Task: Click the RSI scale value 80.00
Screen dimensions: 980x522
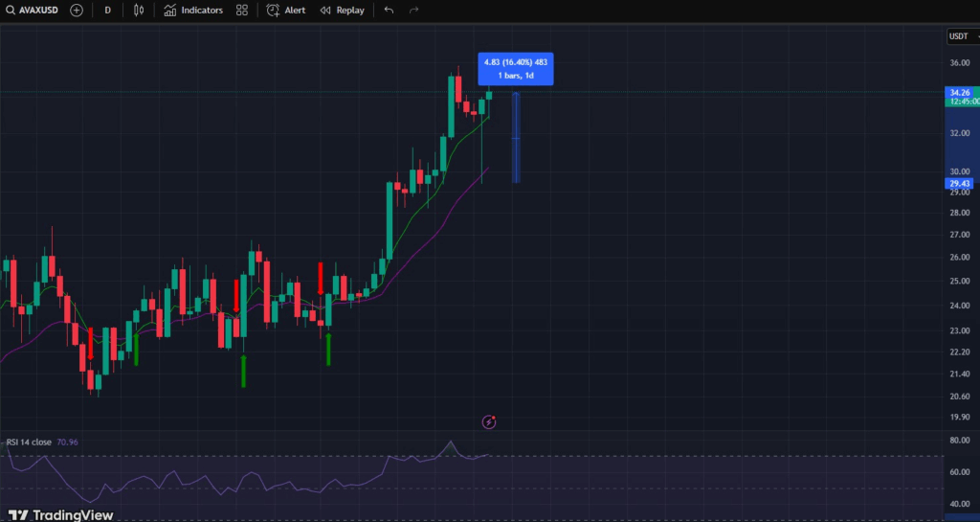Action: pos(958,441)
